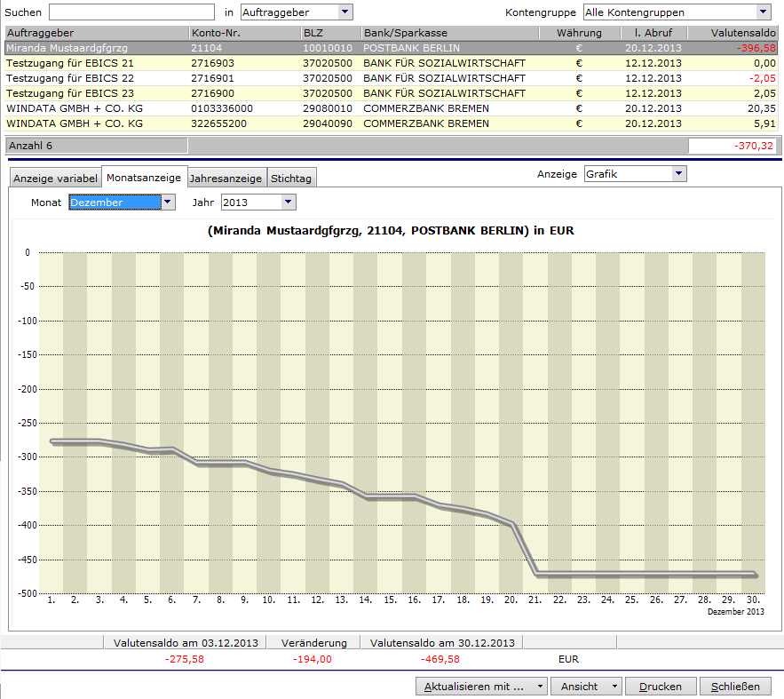Click the Veränderung column header
This screenshot has height=699, width=784.
tap(314, 642)
